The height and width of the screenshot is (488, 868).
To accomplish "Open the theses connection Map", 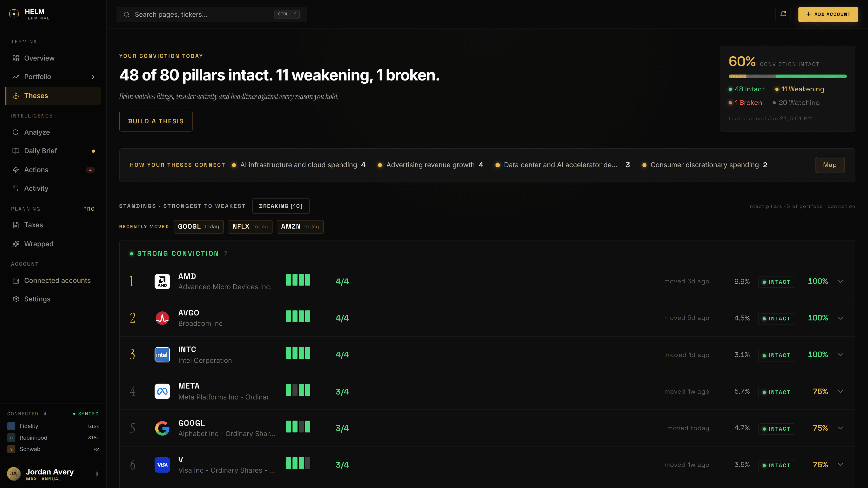I will (830, 165).
